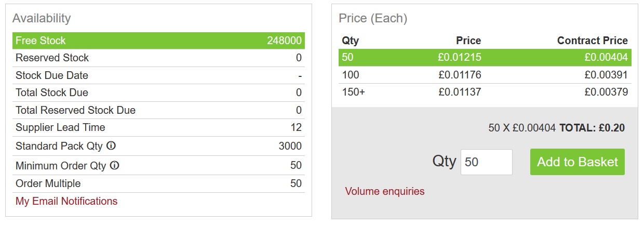Viewport: 644px width, 225px height.
Task: Open the Volume enquiries link
Action: (x=384, y=191)
